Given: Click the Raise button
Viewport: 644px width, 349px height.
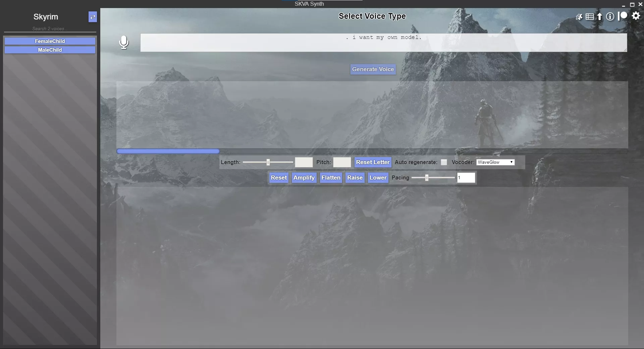Looking at the screenshot, I should (355, 178).
